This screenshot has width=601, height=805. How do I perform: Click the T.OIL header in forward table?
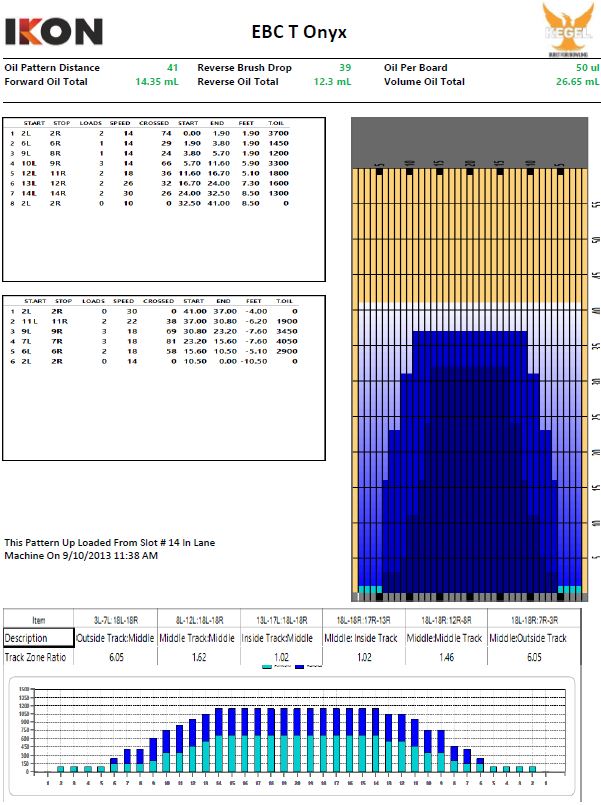[x=278, y=123]
